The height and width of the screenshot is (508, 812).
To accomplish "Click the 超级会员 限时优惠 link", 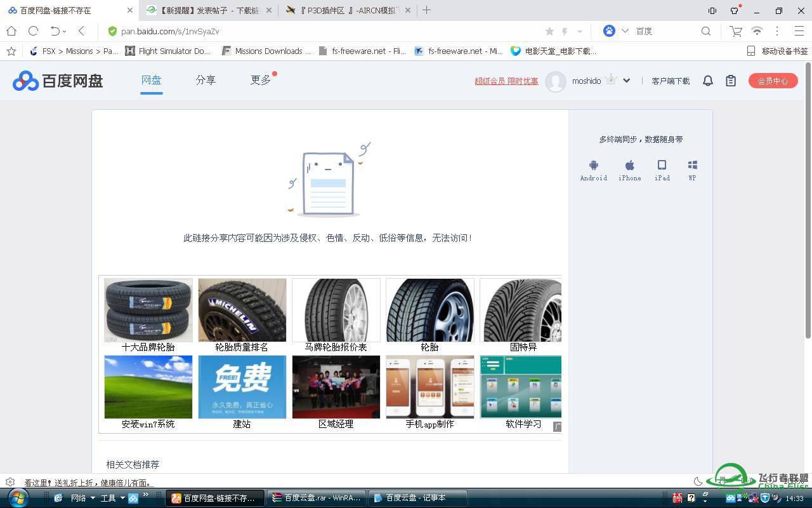I will point(506,81).
